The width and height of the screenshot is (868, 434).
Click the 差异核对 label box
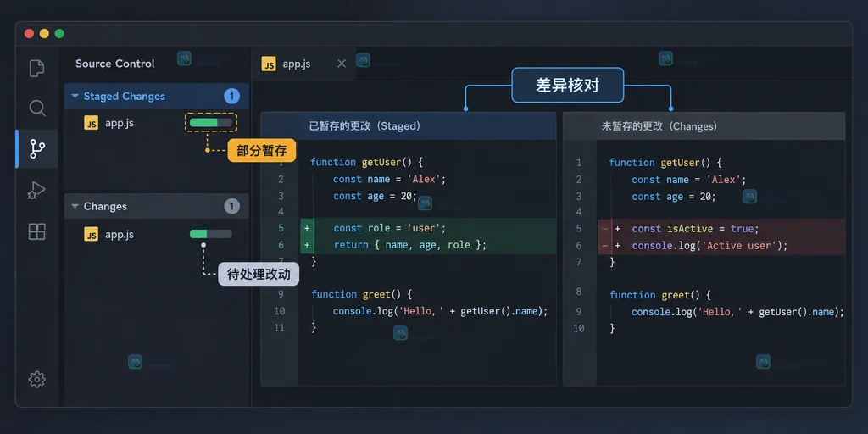[567, 86]
